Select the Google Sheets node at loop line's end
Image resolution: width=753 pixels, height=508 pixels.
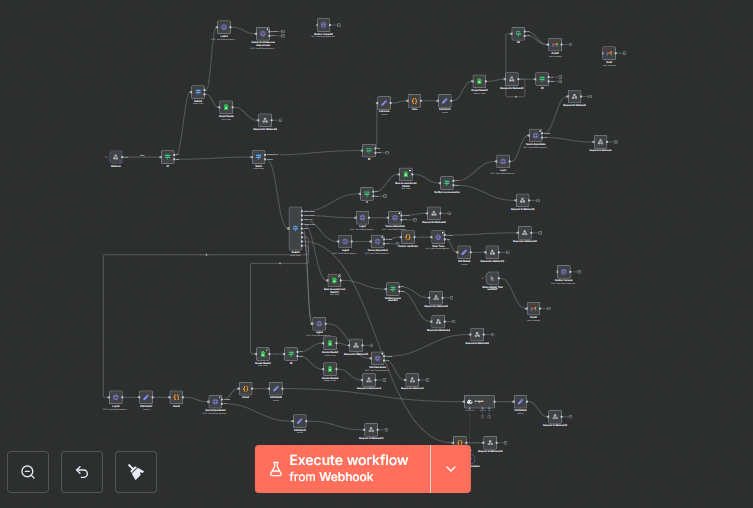point(263,354)
